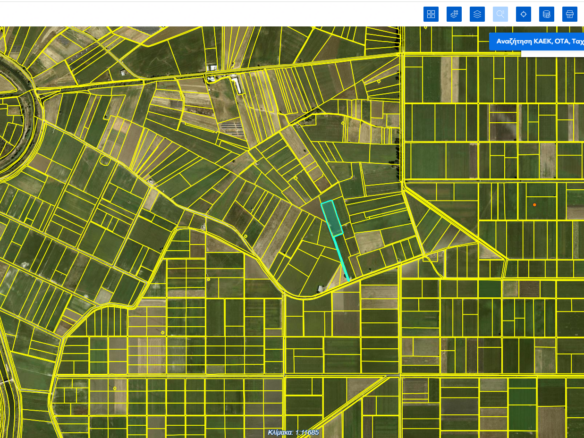Click the orange point marker on map
This screenshot has height=438, width=584.
pyautogui.click(x=534, y=205)
